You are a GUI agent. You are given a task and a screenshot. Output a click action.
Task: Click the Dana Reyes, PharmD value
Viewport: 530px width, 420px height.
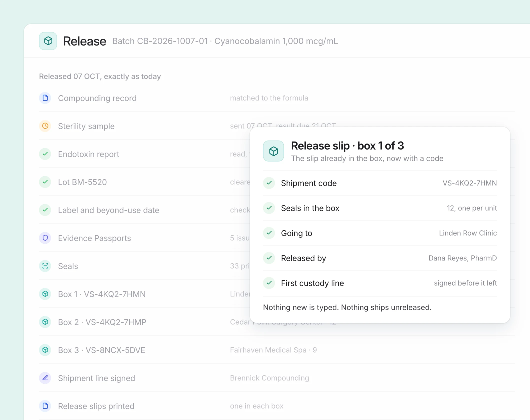pos(463,258)
